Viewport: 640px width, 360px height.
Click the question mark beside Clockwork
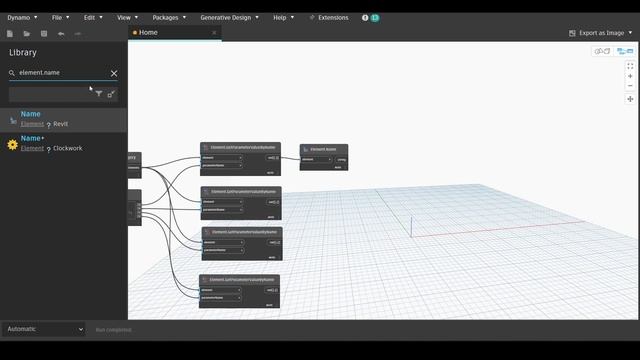click(49, 149)
